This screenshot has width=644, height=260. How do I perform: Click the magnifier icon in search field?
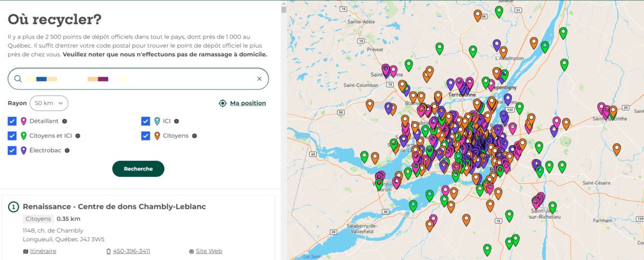[x=18, y=79]
